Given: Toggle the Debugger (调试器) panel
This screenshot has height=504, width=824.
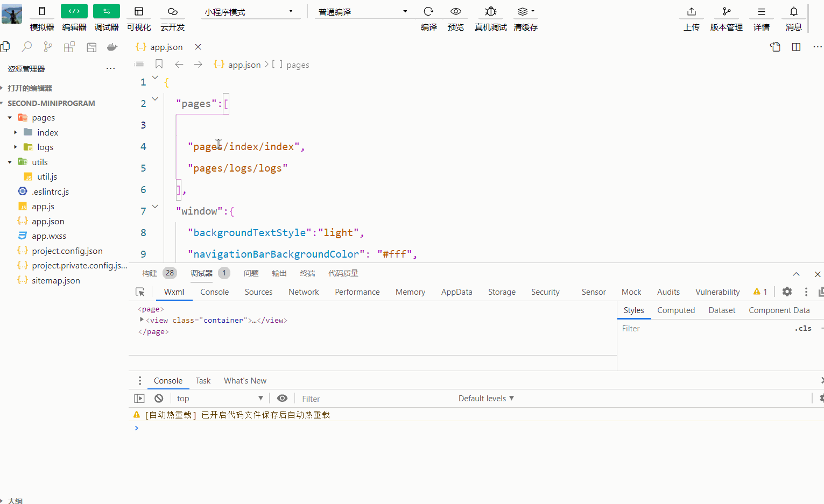Looking at the screenshot, I should coord(107,12).
